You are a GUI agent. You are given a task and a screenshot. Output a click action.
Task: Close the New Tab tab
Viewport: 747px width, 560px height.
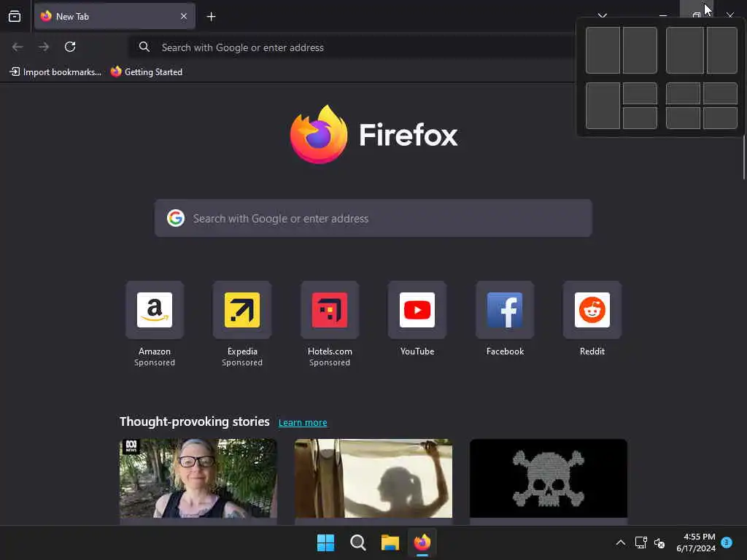183,16
